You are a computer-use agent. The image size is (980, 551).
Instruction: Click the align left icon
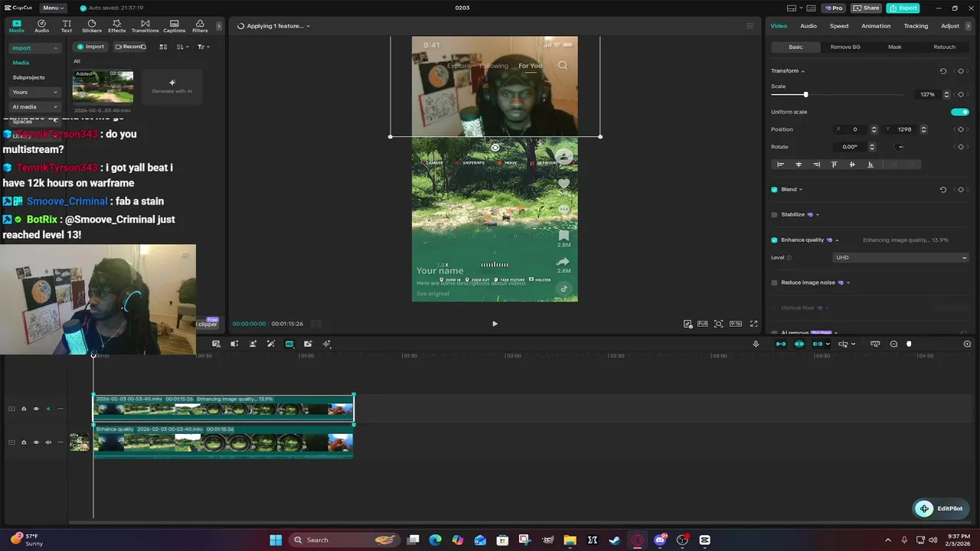pyautogui.click(x=781, y=165)
